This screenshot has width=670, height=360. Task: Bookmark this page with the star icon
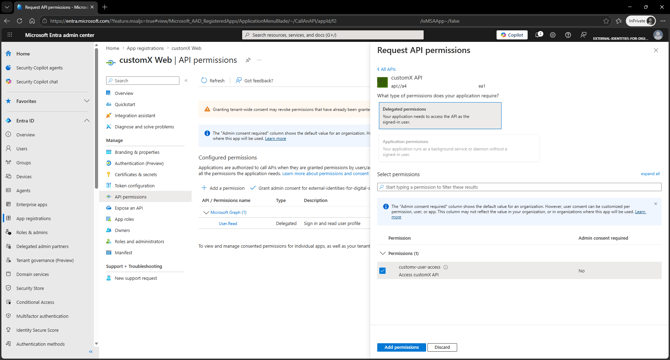coord(606,21)
